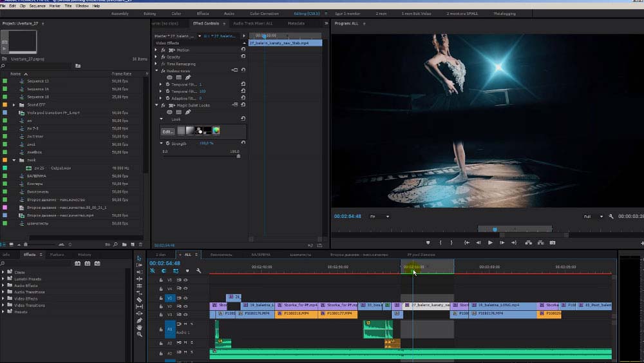Select the Slide tool
The image size is (644, 363).
click(139, 313)
